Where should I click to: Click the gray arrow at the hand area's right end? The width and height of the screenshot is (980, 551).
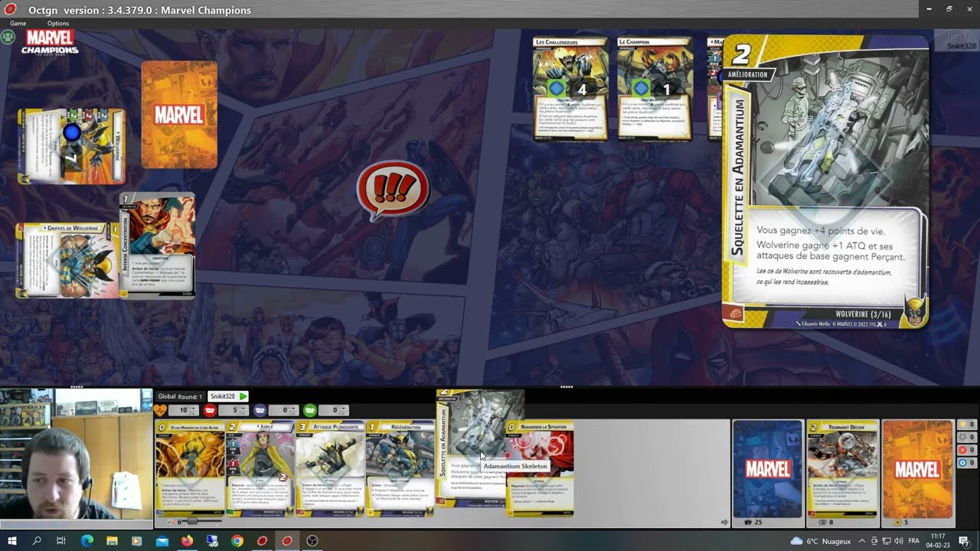pos(724,522)
